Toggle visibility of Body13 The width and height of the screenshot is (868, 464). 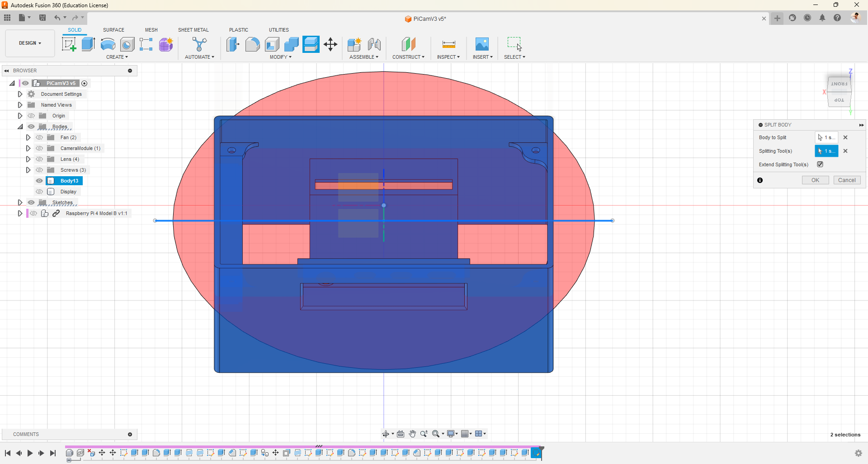pos(39,181)
